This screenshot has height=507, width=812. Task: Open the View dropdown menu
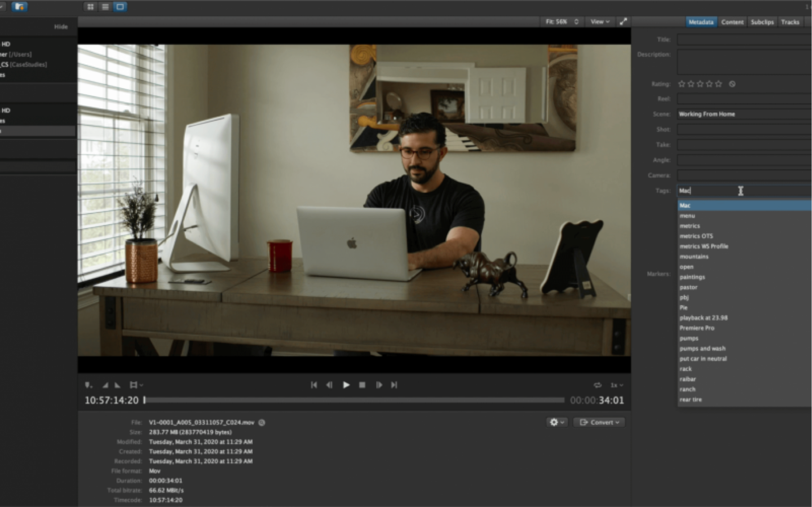tap(600, 22)
